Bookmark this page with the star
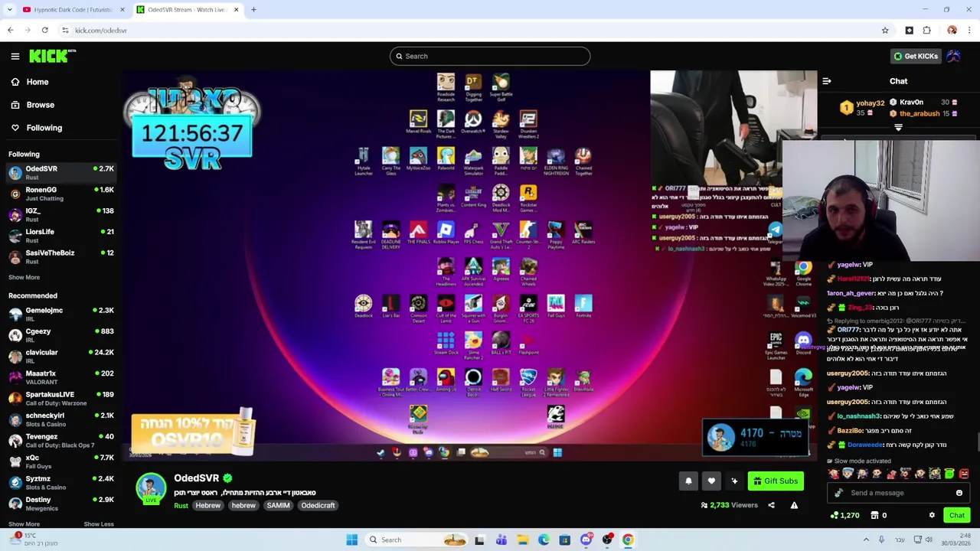 coord(885,30)
